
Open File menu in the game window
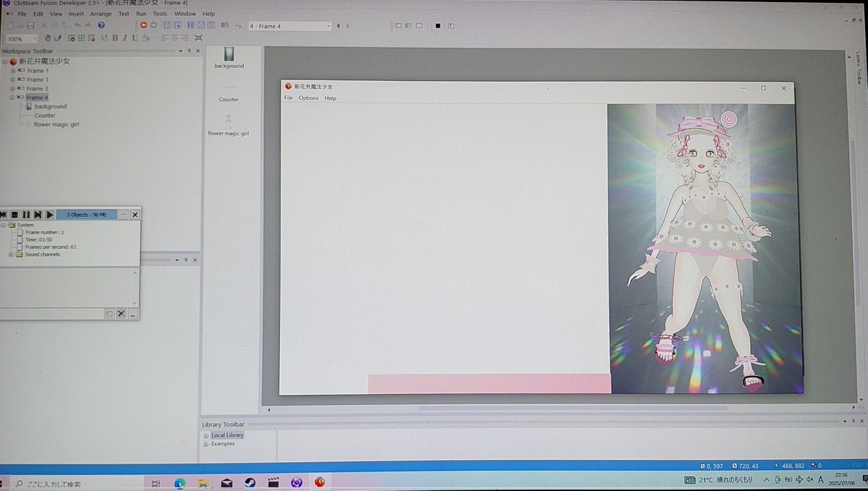tap(288, 98)
